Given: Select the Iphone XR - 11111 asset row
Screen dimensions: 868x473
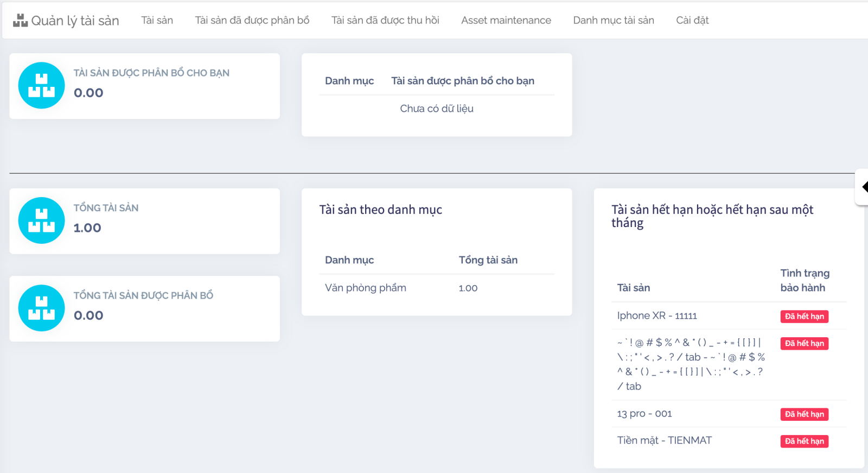Looking at the screenshot, I should [x=656, y=316].
